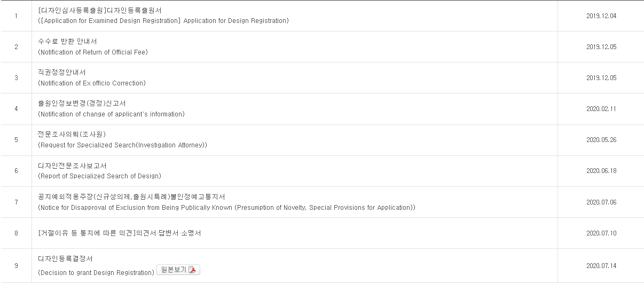Click the 'Report of Specialized Search of Design' text
This screenshot has height=283, width=644.
(x=99, y=176)
